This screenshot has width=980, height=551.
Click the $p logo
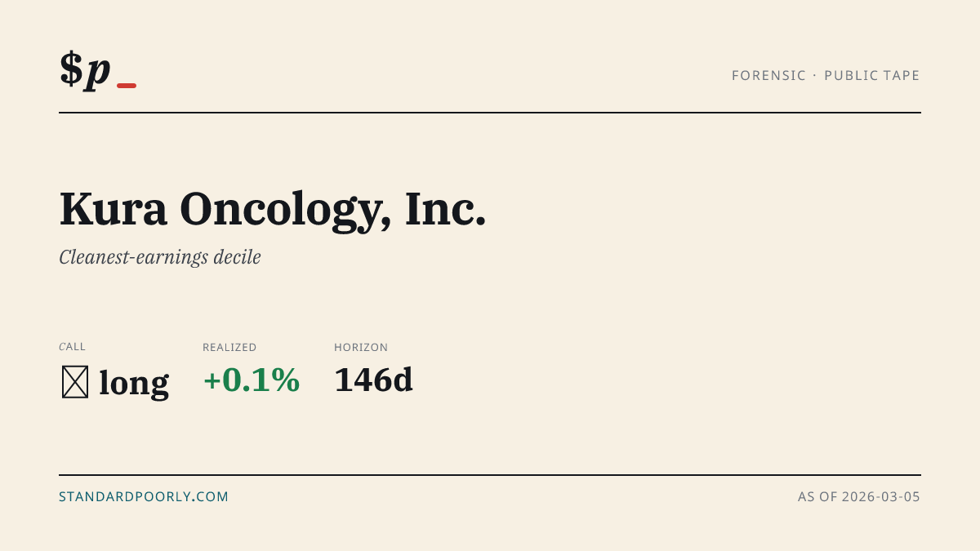[x=98, y=70]
